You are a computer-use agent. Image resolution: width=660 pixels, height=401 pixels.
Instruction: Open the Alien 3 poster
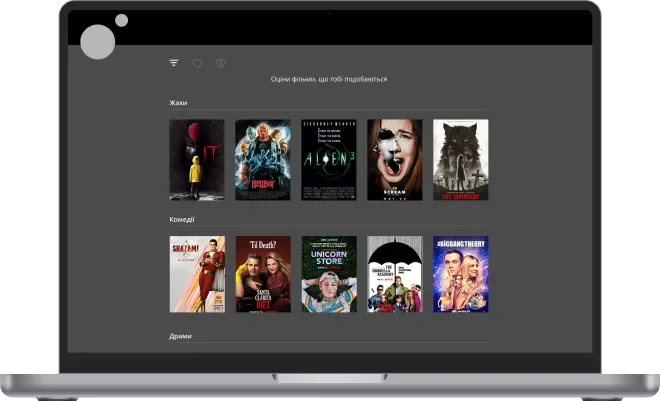pyautogui.click(x=329, y=160)
